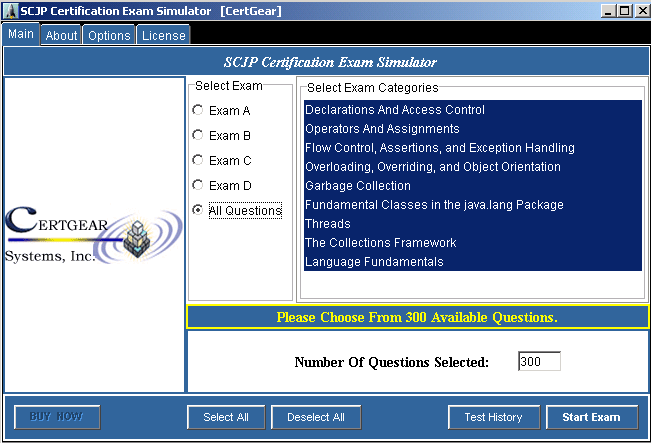Open Test History

tap(494, 417)
